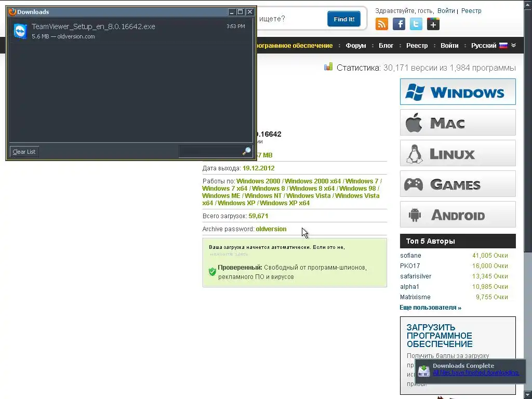Click the Войти link in top greeting

click(446, 11)
